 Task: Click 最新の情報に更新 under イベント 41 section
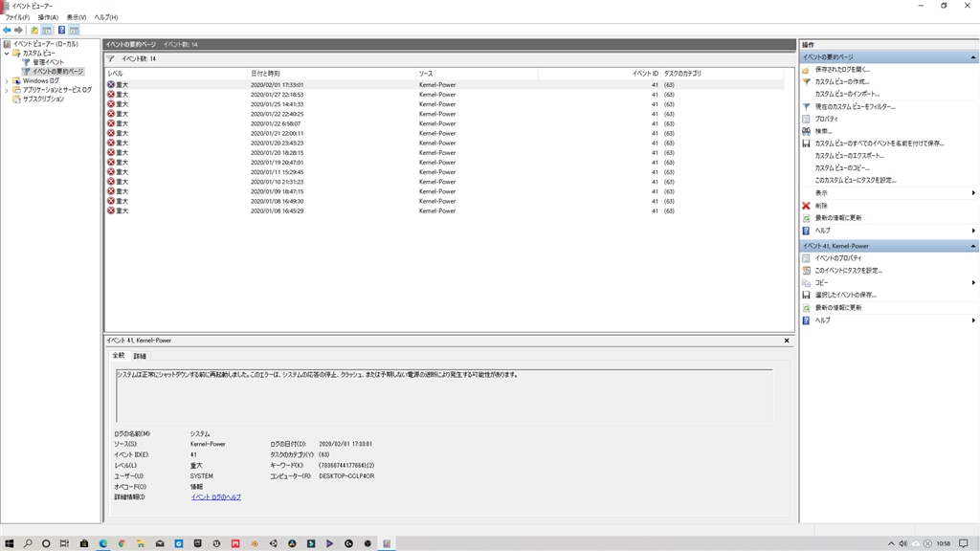(837, 308)
